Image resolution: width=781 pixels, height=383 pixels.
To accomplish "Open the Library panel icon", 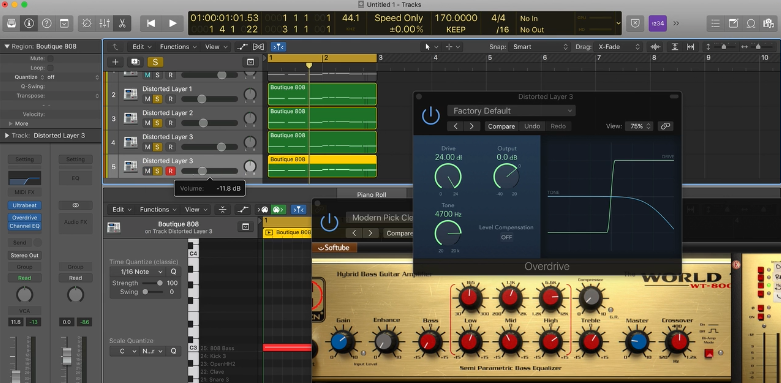I will coord(11,23).
